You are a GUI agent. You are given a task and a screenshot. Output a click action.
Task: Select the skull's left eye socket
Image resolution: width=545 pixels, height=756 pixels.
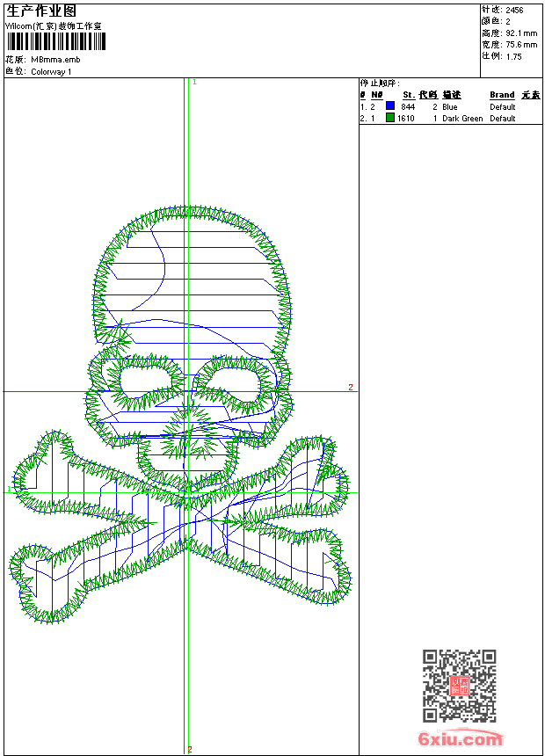pos(142,381)
